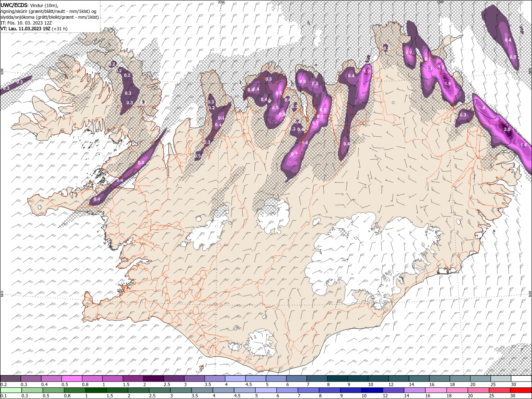Image resolution: width=532 pixels, height=399 pixels.
Task: Pick dark purple top-row swatch between 2 and 2.5
Action: point(153,379)
